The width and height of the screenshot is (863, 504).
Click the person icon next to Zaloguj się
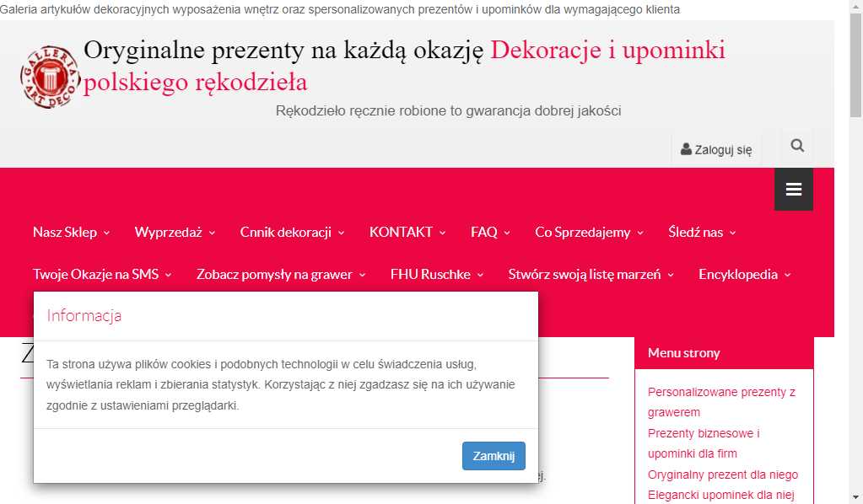[x=685, y=148]
